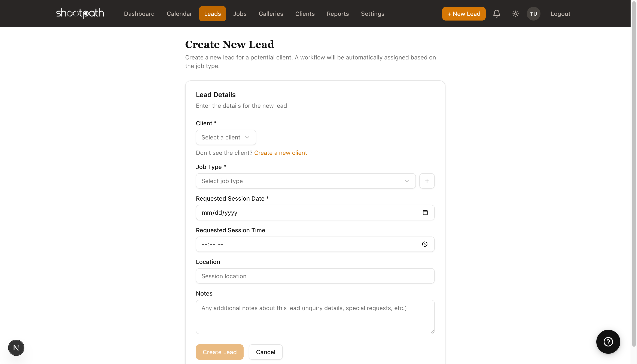This screenshot has height=364, width=637.
Task: Navigate to the Galleries section
Action: 271,14
